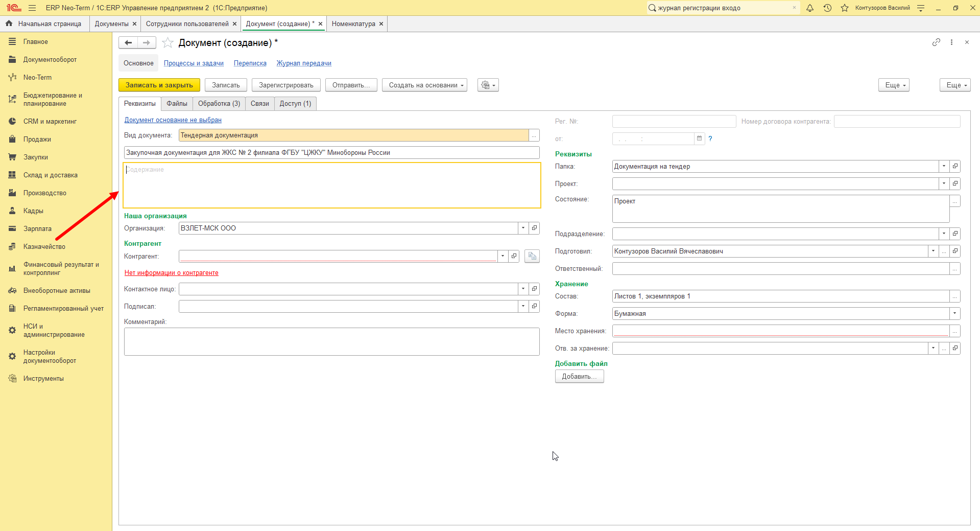This screenshot has width=980, height=531.
Task: Add document to favorites star
Action: pos(168,43)
